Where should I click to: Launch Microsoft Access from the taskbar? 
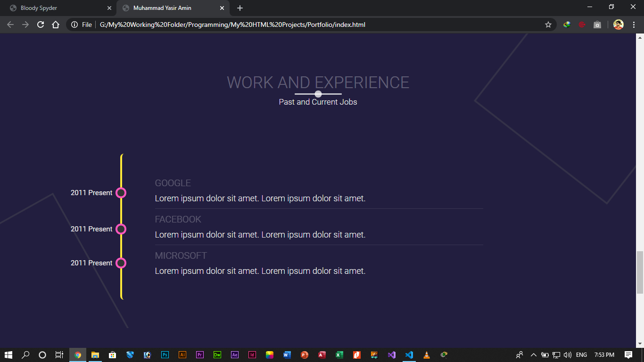(322, 355)
